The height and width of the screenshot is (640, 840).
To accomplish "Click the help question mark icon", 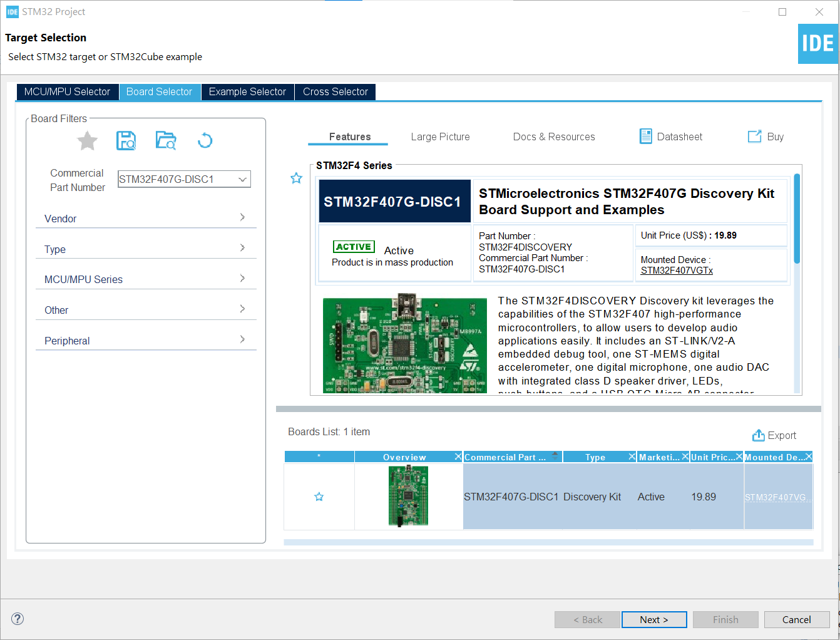I will point(18,619).
